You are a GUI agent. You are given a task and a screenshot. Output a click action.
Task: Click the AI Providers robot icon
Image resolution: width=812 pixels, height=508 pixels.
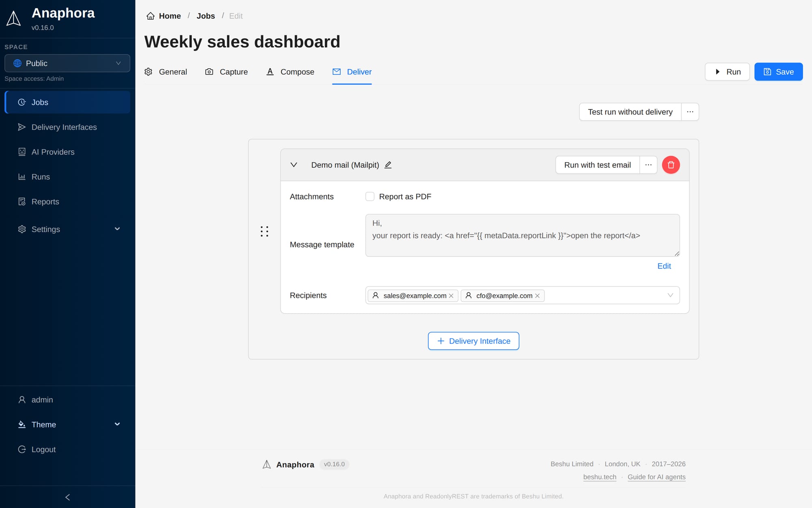tap(22, 152)
